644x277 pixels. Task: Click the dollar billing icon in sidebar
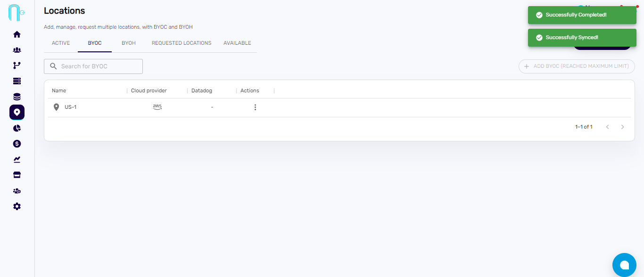pyautogui.click(x=17, y=144)
